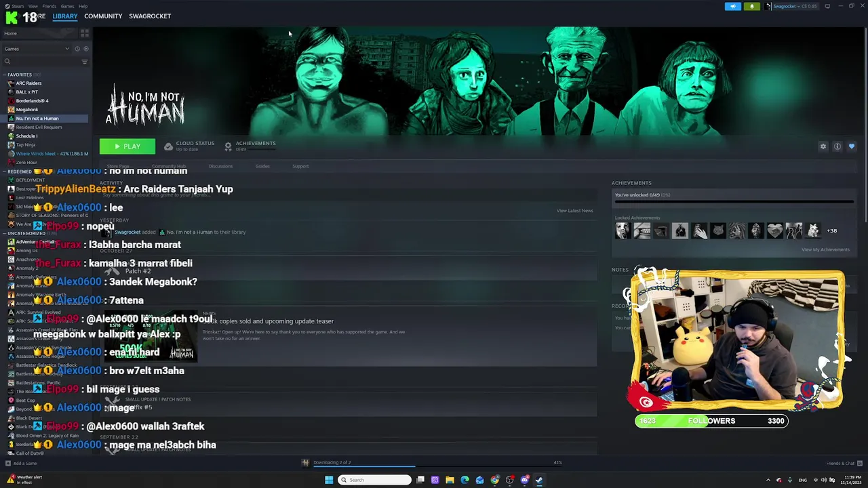Select Borderlands 4 in the library
This screenshot has height=488, width=868.
(x=32, y=101)
